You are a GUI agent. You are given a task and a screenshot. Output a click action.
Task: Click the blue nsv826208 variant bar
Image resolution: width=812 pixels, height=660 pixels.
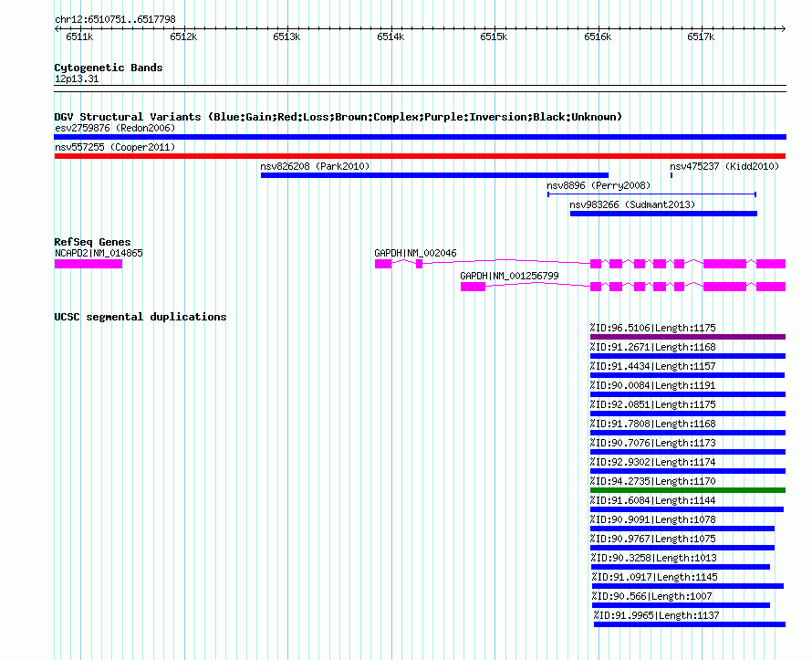(434, 175)
